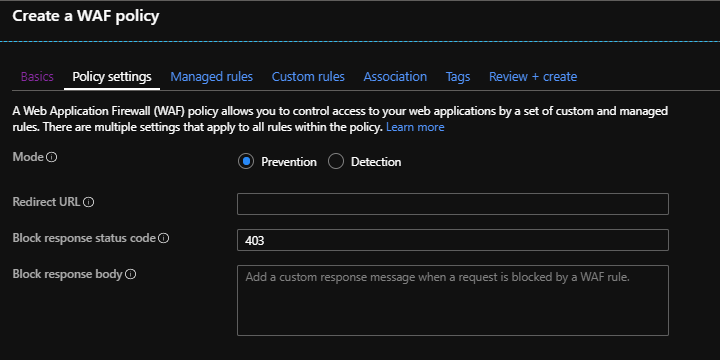Select the Policy settings tab
This screenshot has width=720, height=360.
coord(112,77)
